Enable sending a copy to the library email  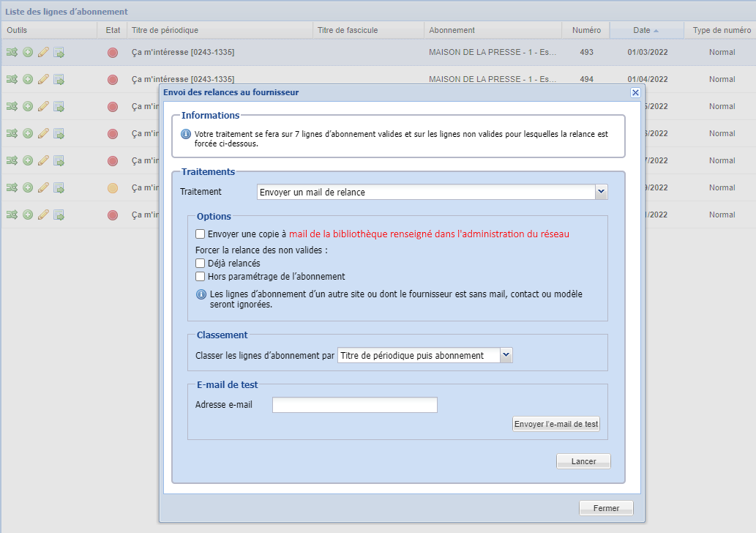pyautogui.click(x=200, y=234)
